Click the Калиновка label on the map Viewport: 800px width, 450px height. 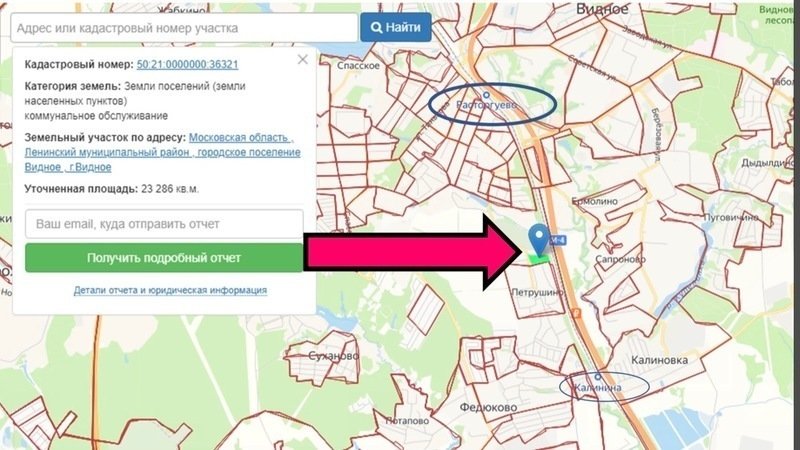(660, 360)
